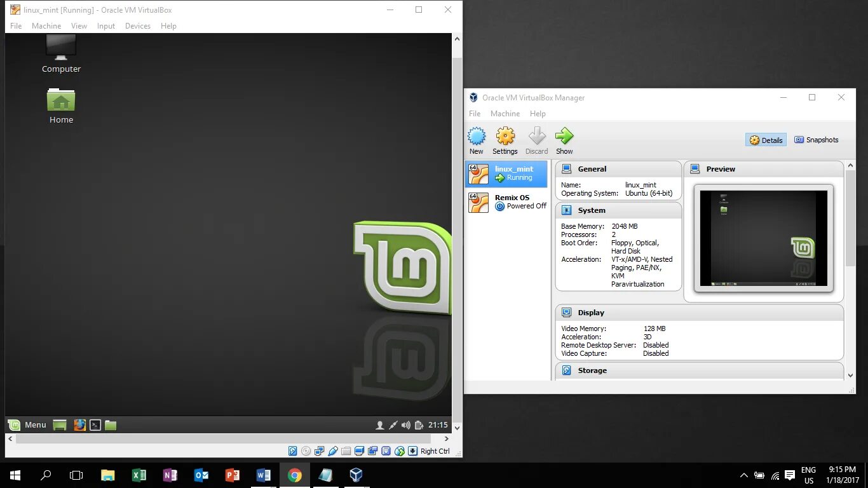Click VM window horizontal scrollbar right arrow

(x=446, y=438)
